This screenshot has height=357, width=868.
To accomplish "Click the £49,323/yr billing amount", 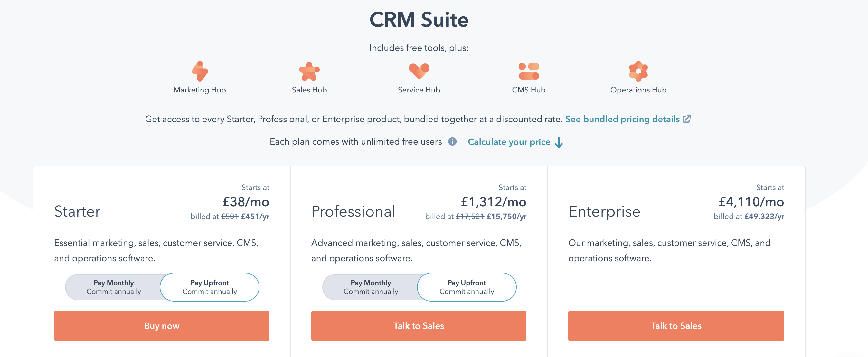I will [x=764, y=217].
